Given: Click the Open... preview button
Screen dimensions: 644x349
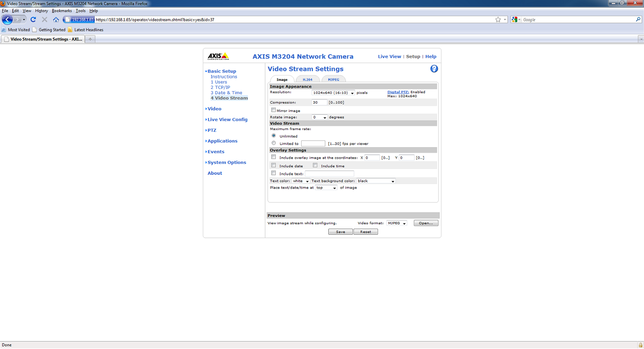Looking at the screenshot, I should (x=426, y=223).
